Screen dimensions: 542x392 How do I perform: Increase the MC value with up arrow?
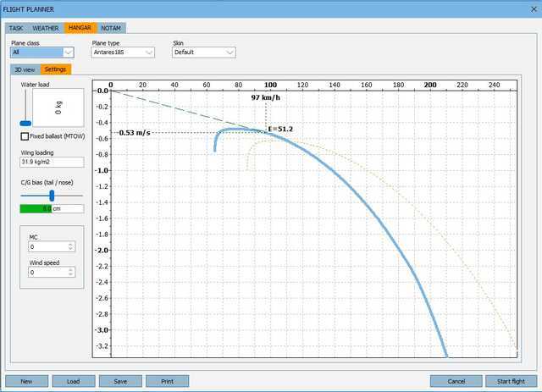70,245
